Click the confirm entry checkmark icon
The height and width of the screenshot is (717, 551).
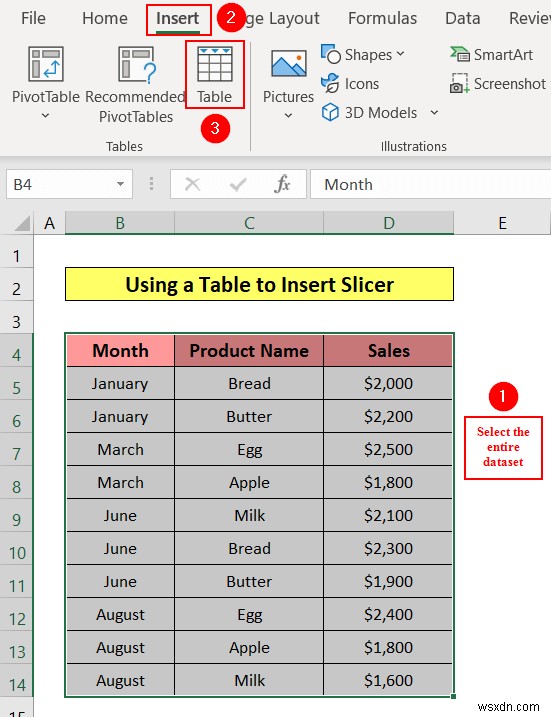tap(238, 184)
